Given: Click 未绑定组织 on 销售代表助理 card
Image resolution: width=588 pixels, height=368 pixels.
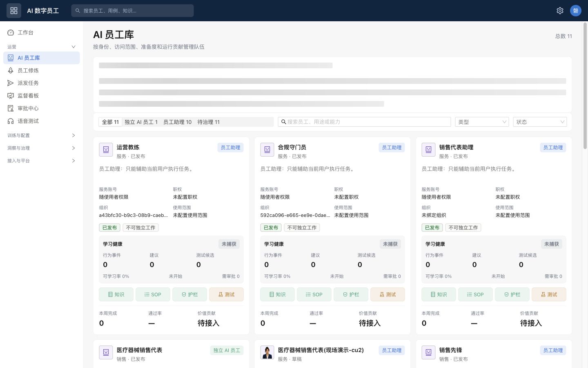Looking at the screenshot, I should (434, 215).
